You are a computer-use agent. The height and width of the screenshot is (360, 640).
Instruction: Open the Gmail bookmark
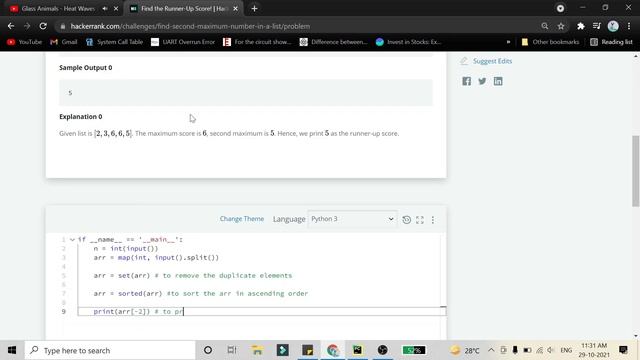64,42
